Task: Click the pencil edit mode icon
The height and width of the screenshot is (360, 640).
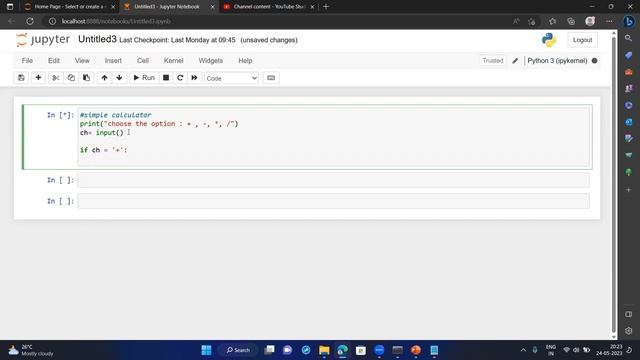Action: [515, 60]
